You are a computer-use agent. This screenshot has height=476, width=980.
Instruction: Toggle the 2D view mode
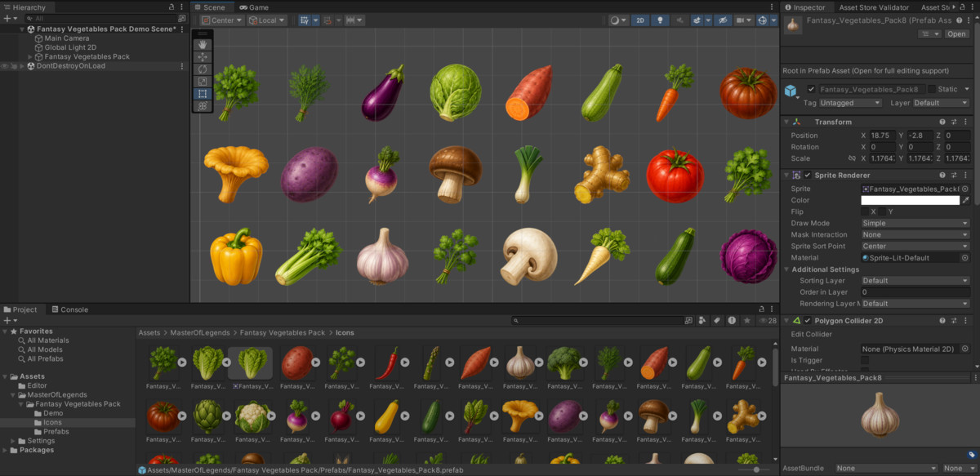(x=642, y=20)
